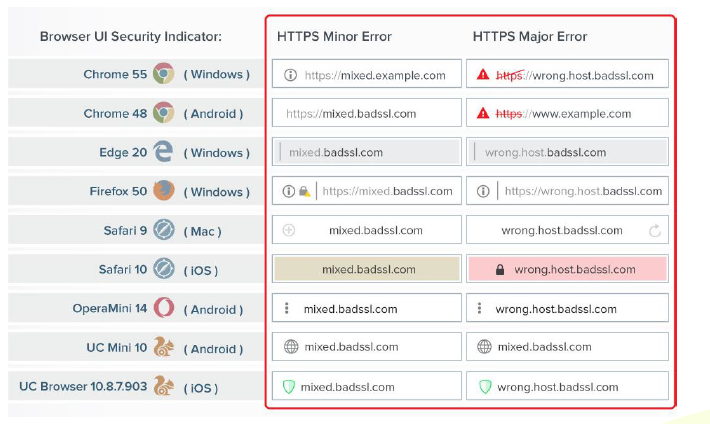
Task: Click the UC Mini 10 squirrel logo
Action: [x=164, y=347]
